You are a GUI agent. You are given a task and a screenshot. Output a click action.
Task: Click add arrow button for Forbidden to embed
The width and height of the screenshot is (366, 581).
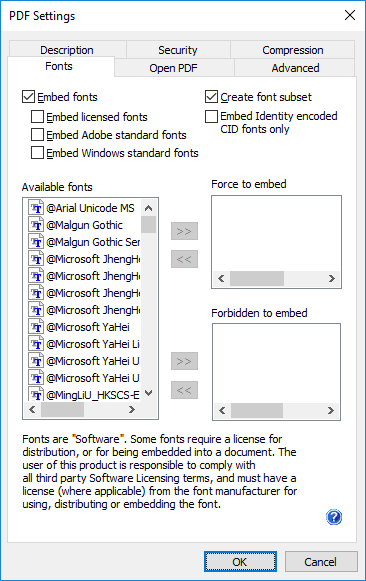(184, 361)
